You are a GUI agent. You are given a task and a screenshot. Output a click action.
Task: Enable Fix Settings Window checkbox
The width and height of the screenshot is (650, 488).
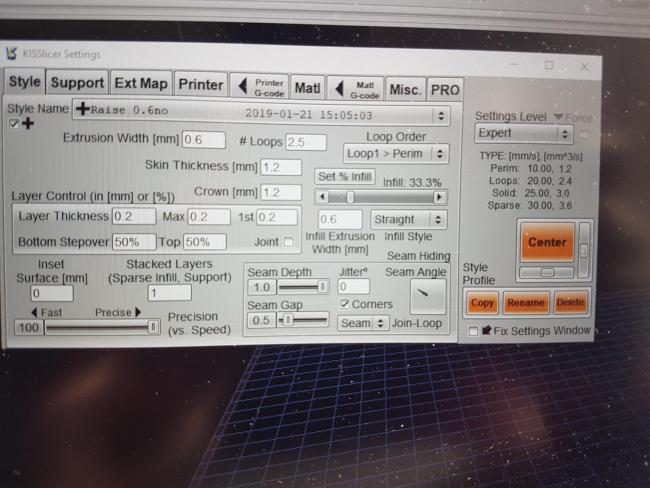click(x=473, y=331)
